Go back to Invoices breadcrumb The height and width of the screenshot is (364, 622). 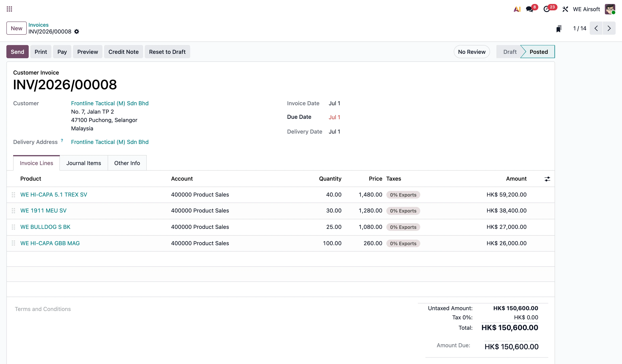(x=38, y=25)
